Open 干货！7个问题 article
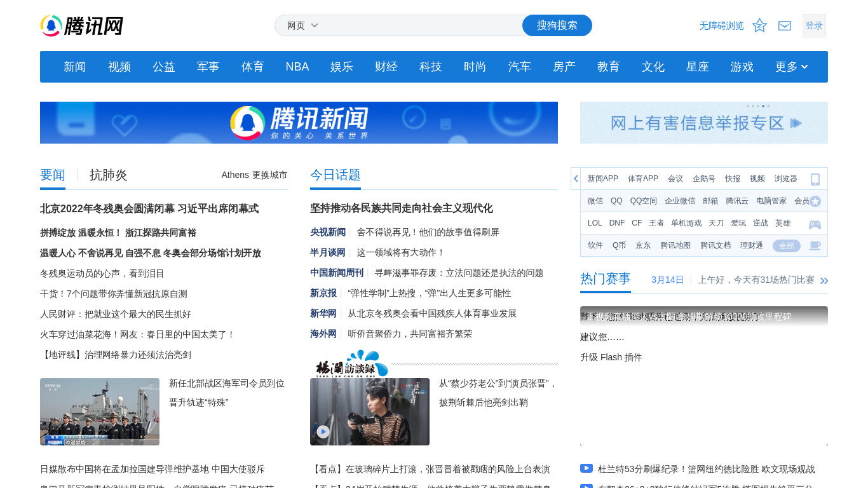The height and width of the screenshot is (488, 868). coord(114,294)
